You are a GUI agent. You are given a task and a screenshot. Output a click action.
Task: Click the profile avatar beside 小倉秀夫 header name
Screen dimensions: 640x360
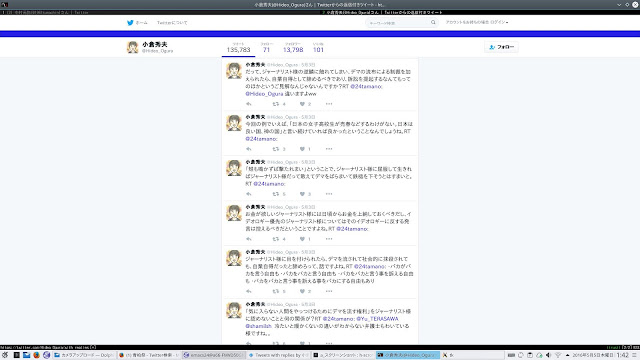click(133, 47)
